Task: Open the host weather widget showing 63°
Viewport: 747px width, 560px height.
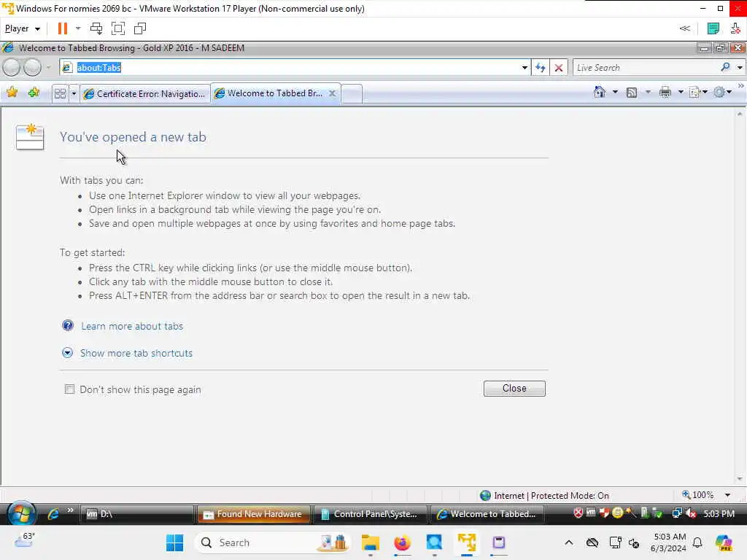Action: pos(26,540)
